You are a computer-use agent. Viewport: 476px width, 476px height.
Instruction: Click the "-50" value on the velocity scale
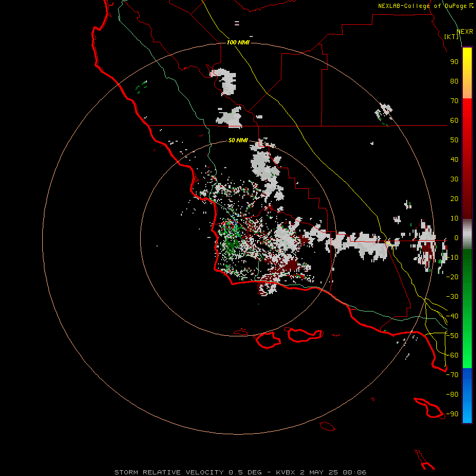click(452, 336)
